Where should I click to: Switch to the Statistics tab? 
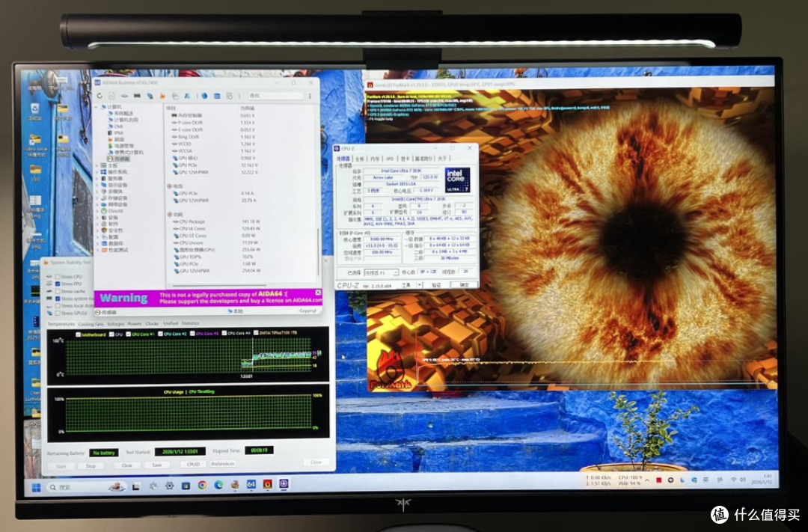(189, 323)
